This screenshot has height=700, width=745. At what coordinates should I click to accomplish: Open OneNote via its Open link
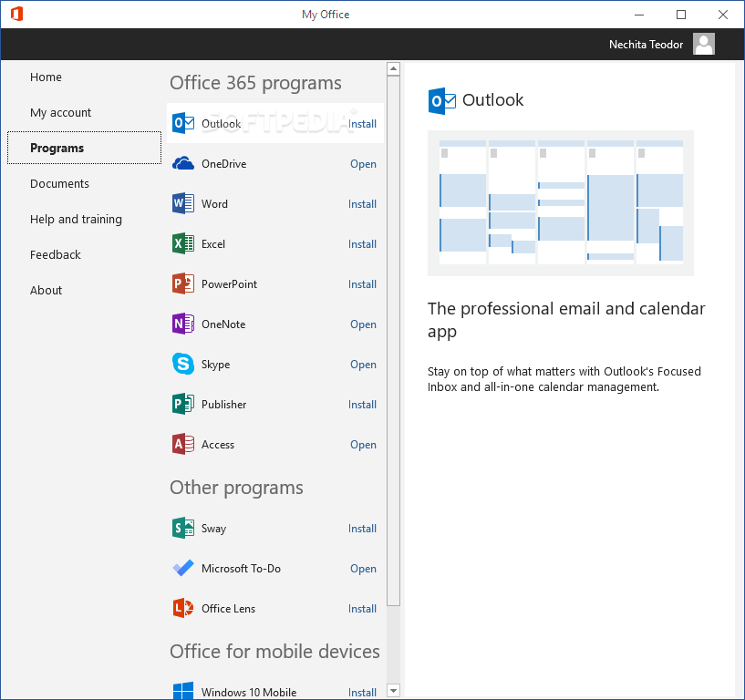coord(363,324)
